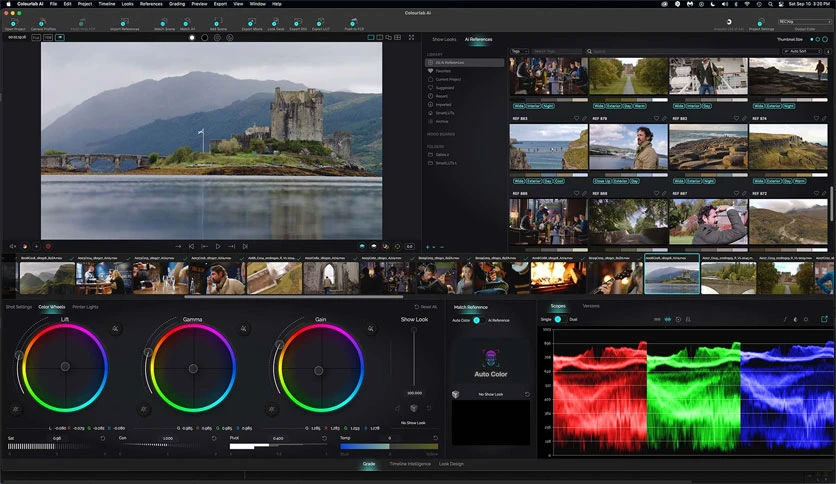
Task: Select the castle island clip in timeline
Action: tap(672, 274)
